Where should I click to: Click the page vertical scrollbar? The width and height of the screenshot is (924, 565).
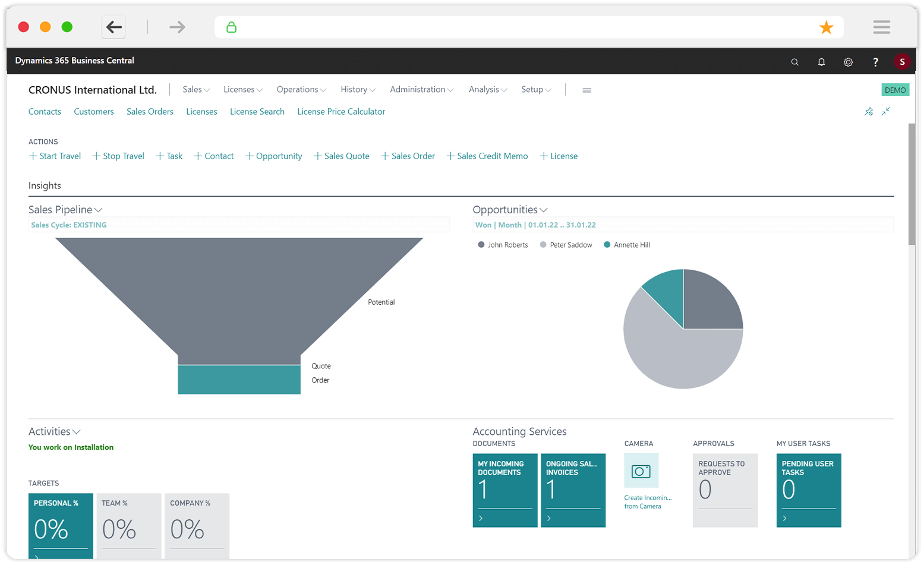(912, 184)
